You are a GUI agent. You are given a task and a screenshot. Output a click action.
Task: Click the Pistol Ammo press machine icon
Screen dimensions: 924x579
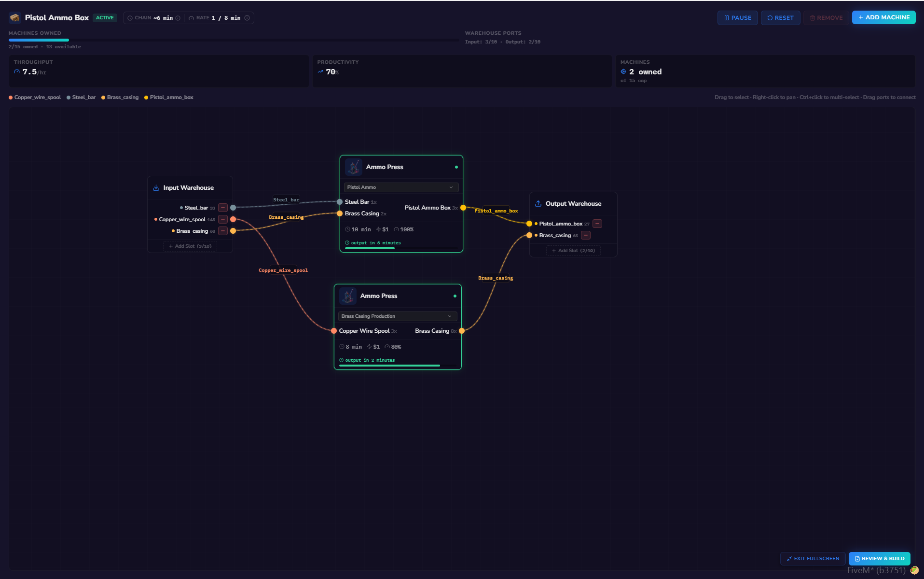coord(354,167)
